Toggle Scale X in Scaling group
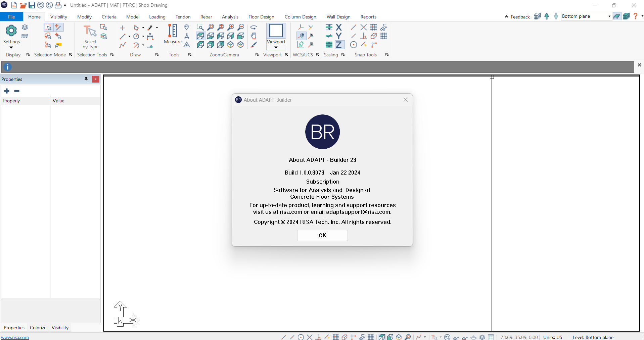Screen dimensions: 644x340 click(339, 27)
